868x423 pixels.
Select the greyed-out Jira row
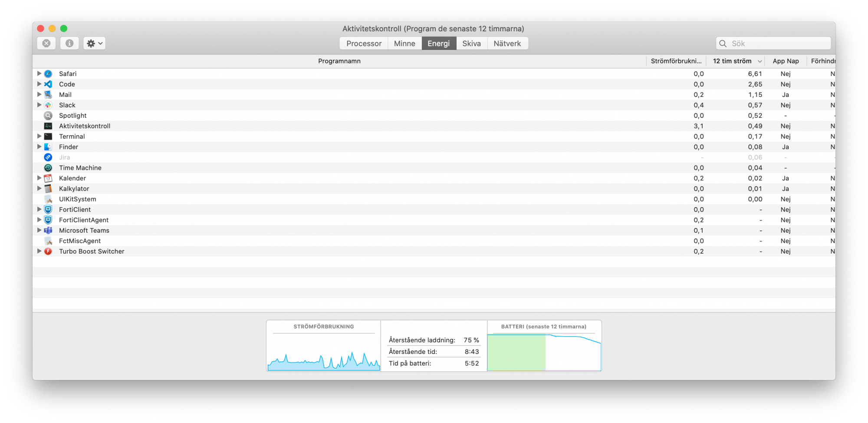pos(434,157)
